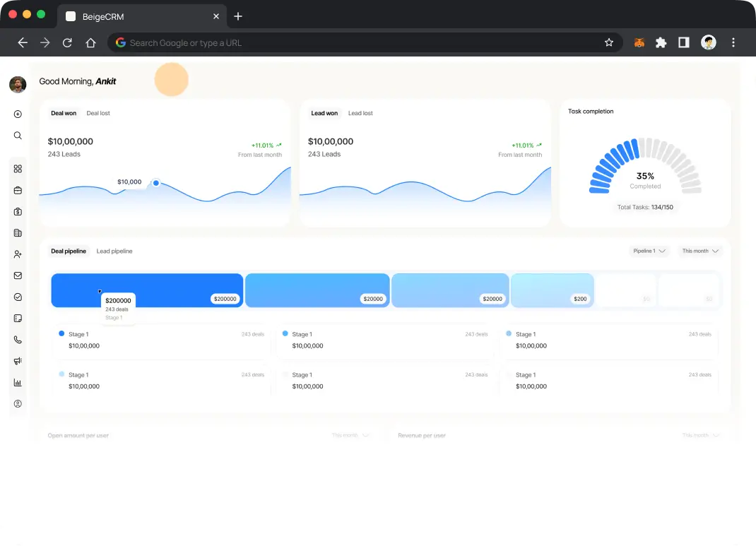
Task: Open the Pipeline 1 dropdown
Action: pyautogui.click(x=649, y=251)
